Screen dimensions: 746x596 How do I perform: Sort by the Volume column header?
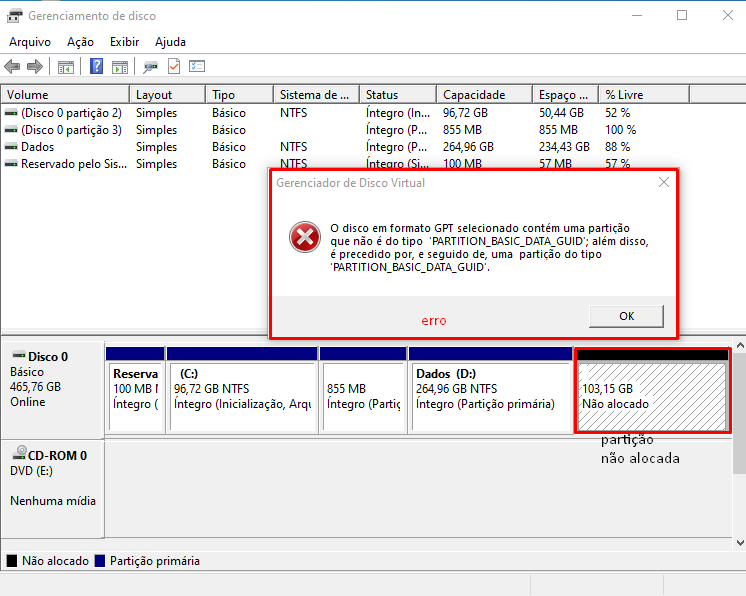coord(65,95)
